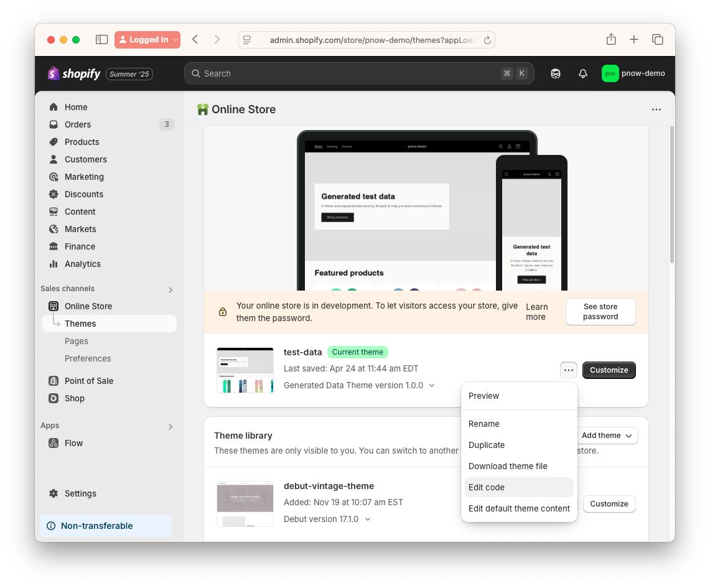
Task: Click the test-data theme thumbnail
Action: click(x=245, y=370)
